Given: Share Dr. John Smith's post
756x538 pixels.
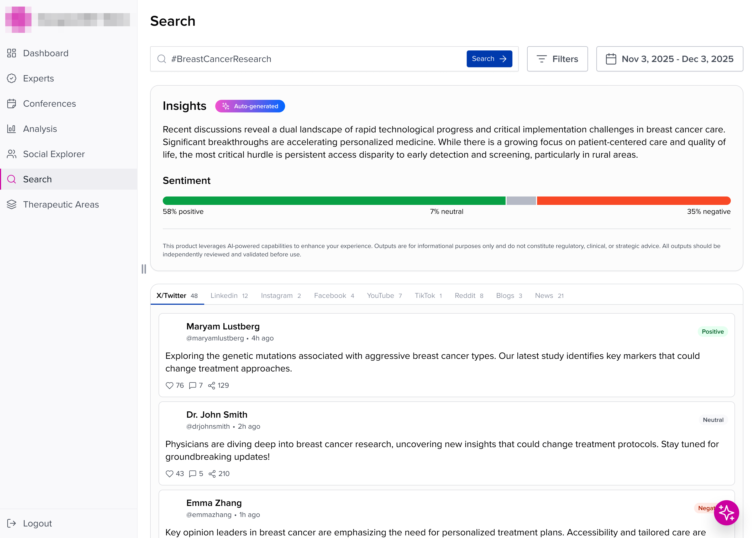Looking at the screenshot, I should pos(212,474).
